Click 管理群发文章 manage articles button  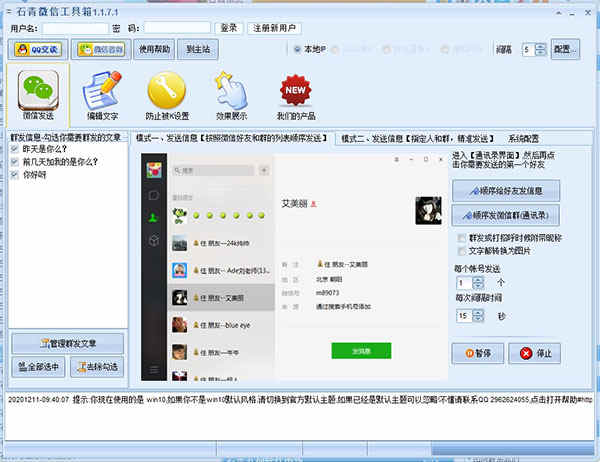pyautogui.click(x=67, y=345)
